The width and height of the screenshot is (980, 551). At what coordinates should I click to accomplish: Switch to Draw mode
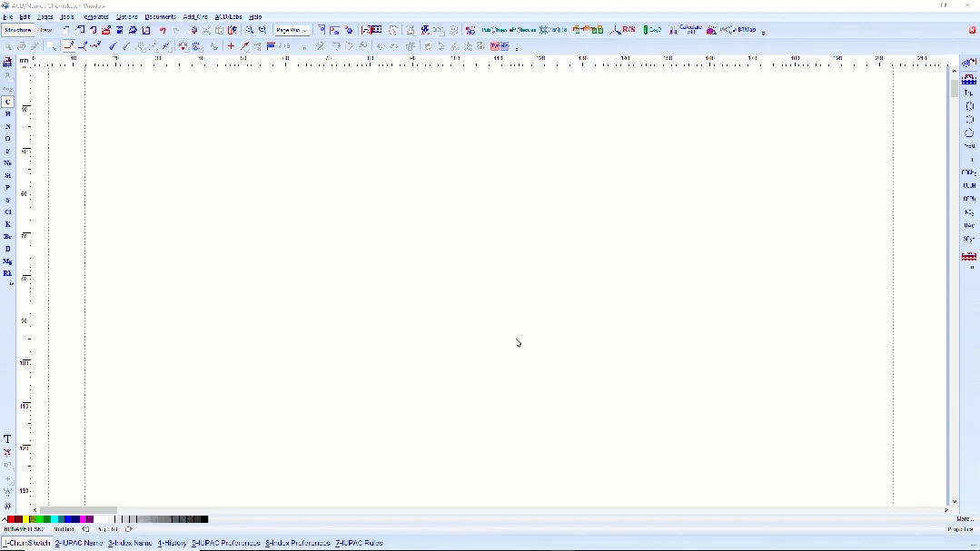pos(45,30)
